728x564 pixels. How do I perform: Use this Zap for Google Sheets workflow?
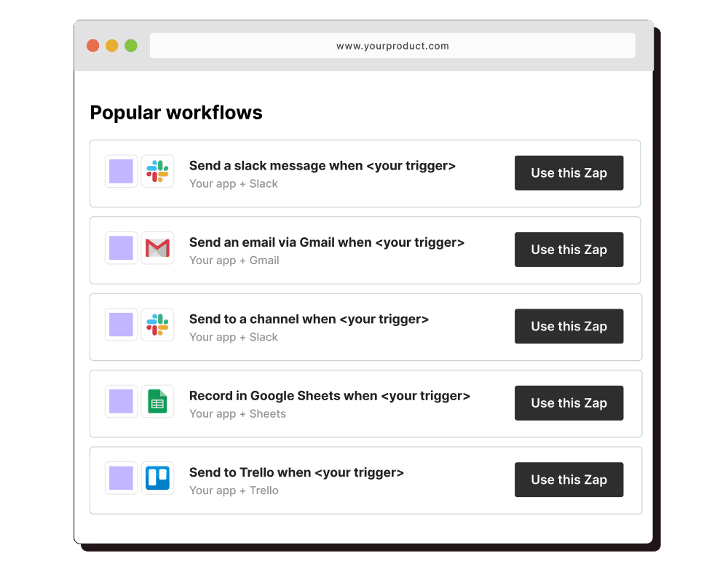(569, 403)
